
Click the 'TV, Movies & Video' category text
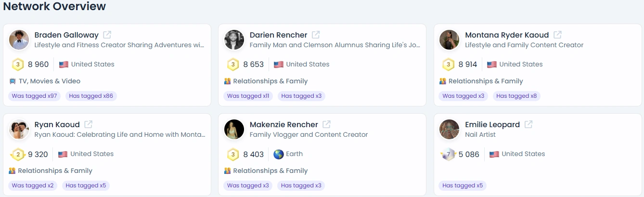point(50,81)
